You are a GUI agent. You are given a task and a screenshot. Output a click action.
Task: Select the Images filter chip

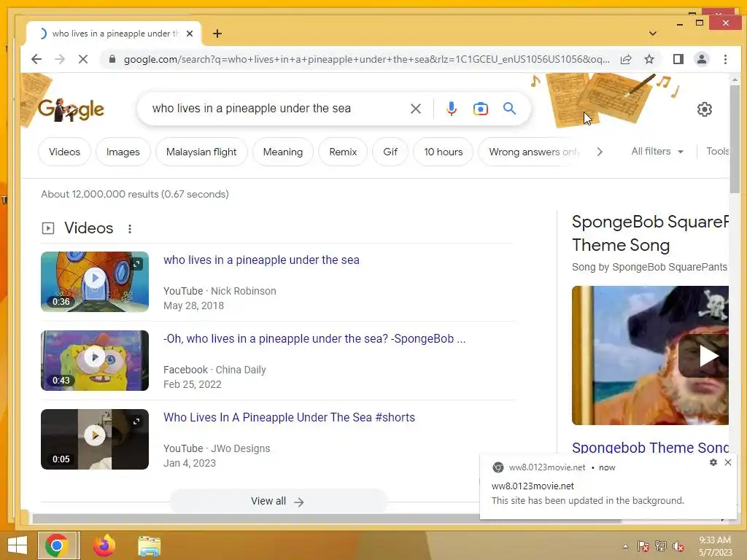pyautogui.click(x=123, y=152)
